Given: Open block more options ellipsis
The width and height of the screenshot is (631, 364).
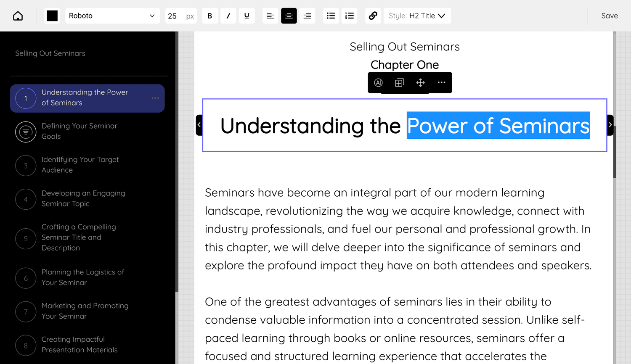Looking at the screenshot, I should [441, 83].
